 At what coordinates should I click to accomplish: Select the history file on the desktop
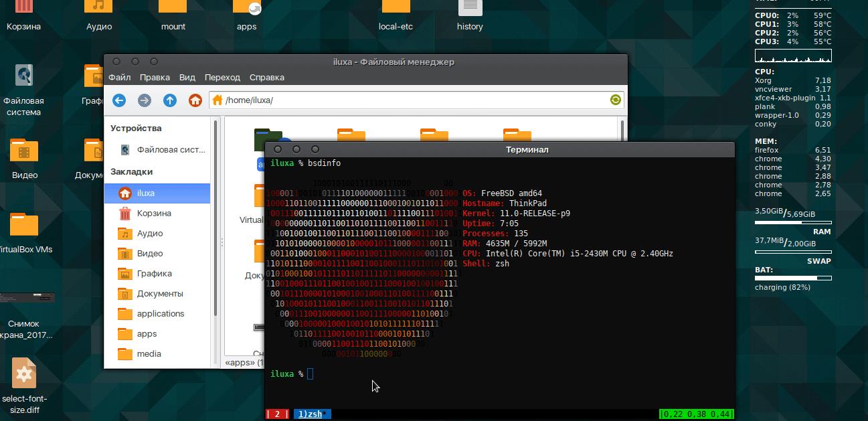470,16
